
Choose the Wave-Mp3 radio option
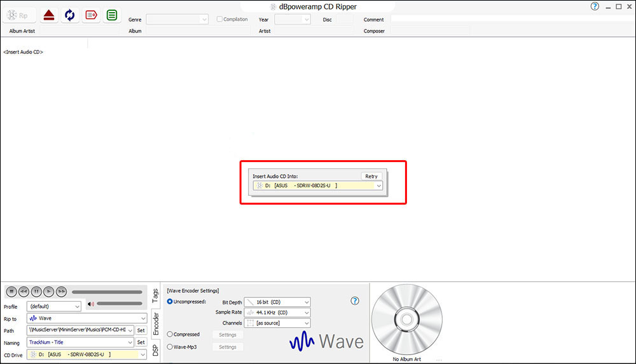pyautogui.click(x=170, y=347)
